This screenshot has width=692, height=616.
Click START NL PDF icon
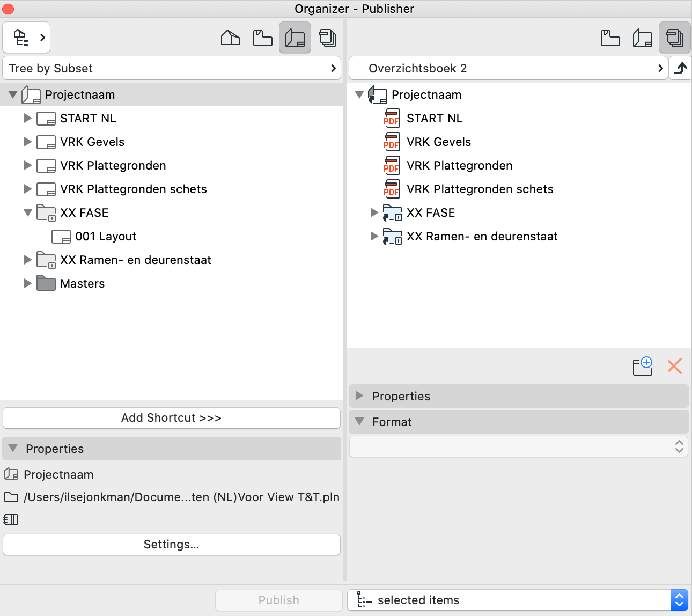pyautogui.click(x=392, y=118)
